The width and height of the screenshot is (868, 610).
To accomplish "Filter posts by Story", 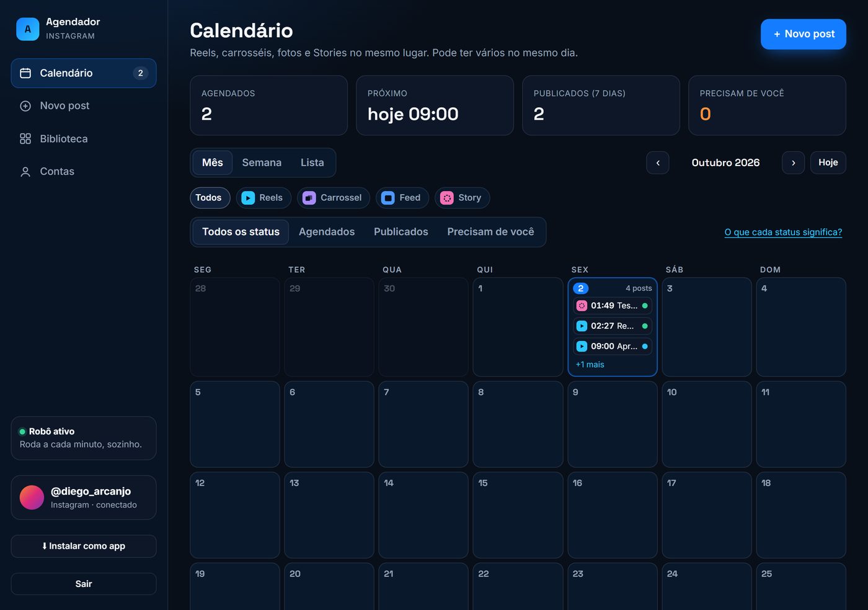I will click(x=463, y=198).
